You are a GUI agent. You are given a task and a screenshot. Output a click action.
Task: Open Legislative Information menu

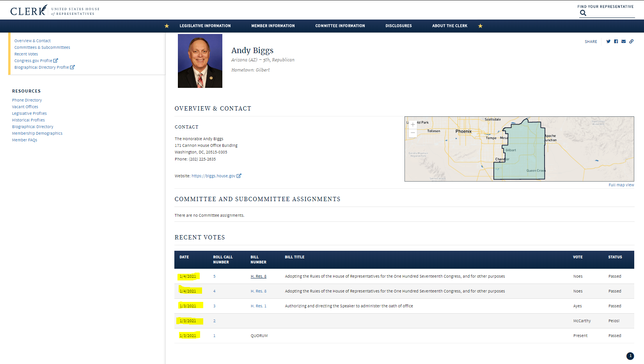pyautogui.click(x=205, y=26)
